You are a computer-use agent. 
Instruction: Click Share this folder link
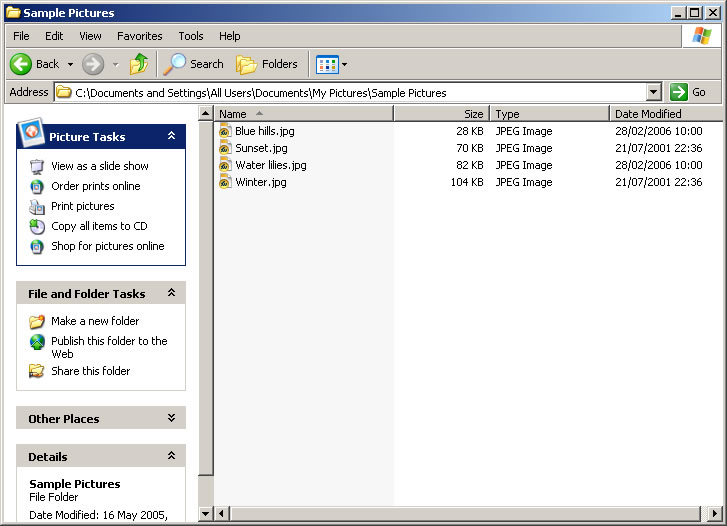91,371
